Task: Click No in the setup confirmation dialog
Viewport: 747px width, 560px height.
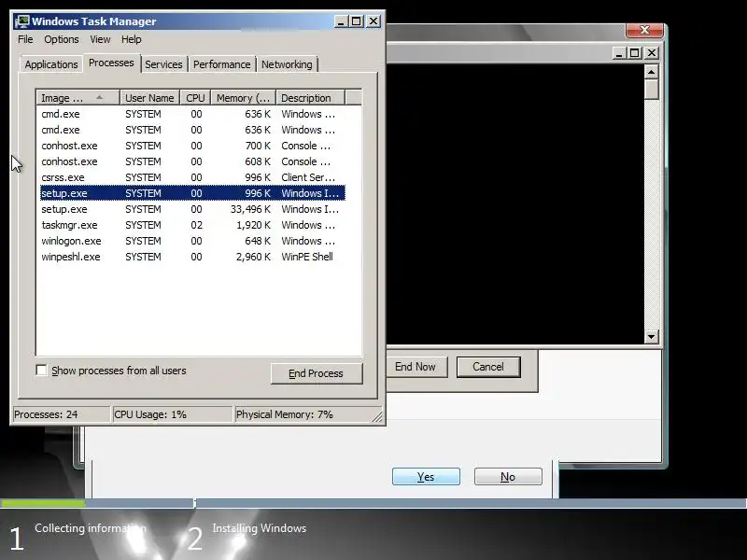Action: point(508,477)
